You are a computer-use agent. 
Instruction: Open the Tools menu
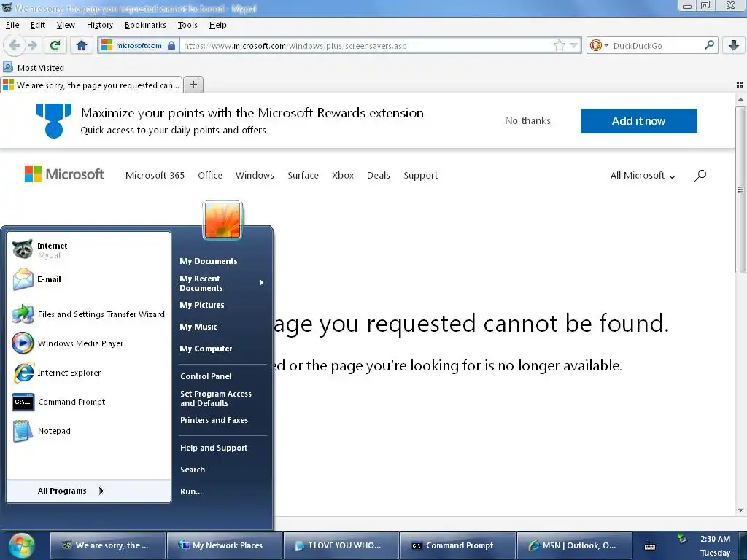[187, 25]
